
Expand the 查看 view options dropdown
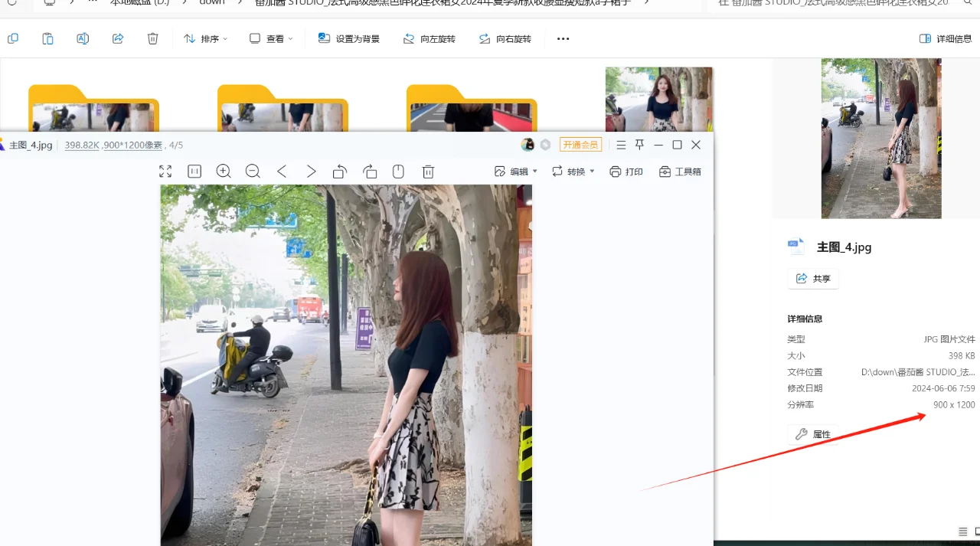coord(271,38)
